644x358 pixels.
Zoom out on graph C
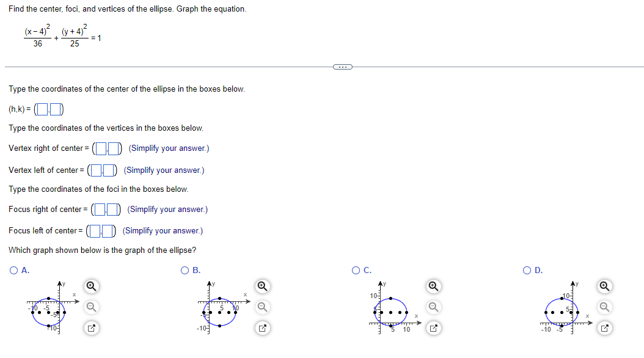433,307
